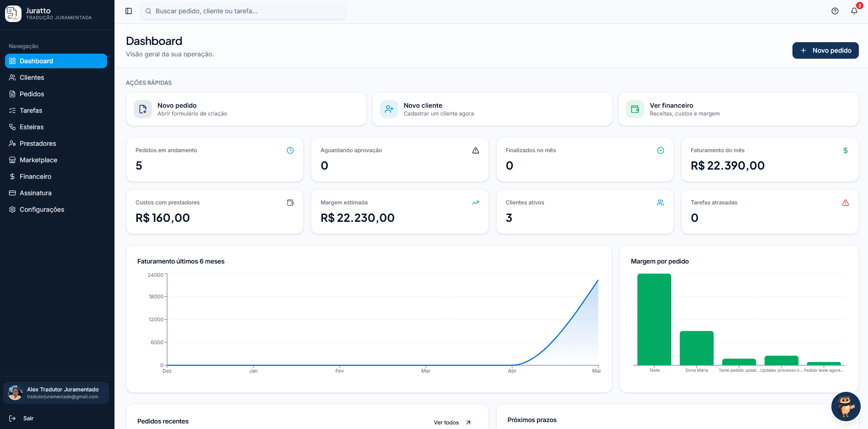Click the Próximos prazos heading
This screenshot has height=429, width=868.
(532, 420)
